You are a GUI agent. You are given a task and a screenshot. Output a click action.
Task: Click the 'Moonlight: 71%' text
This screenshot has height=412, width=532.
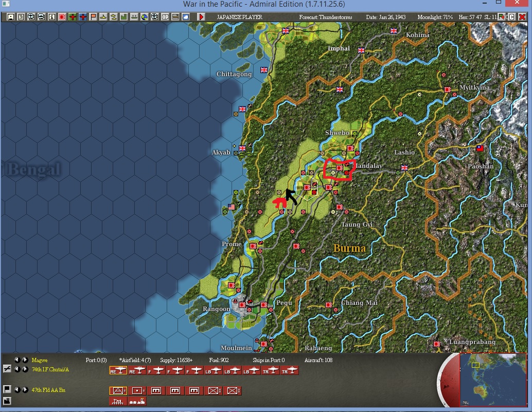(435, 17)
